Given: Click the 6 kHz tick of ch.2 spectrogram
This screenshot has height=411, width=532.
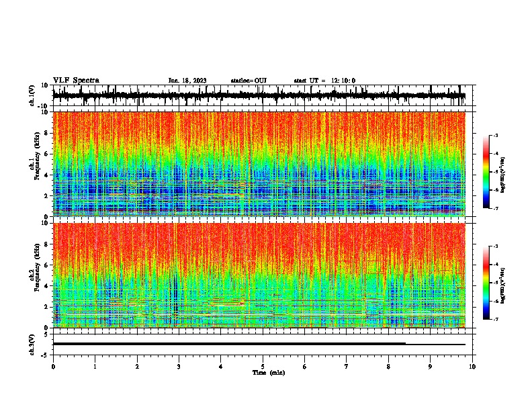Looking at the screenshot, I should (x=46, y=265).
